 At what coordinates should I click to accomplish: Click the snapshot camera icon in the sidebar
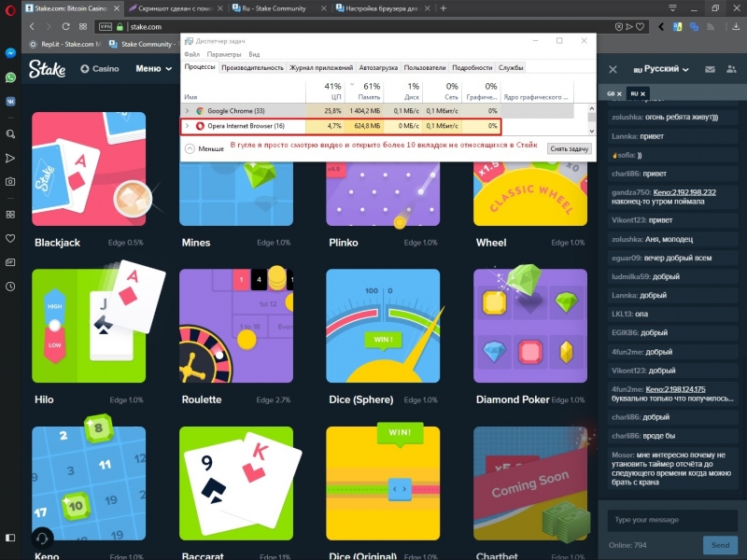pyautogui.click(x=10, y=181)
